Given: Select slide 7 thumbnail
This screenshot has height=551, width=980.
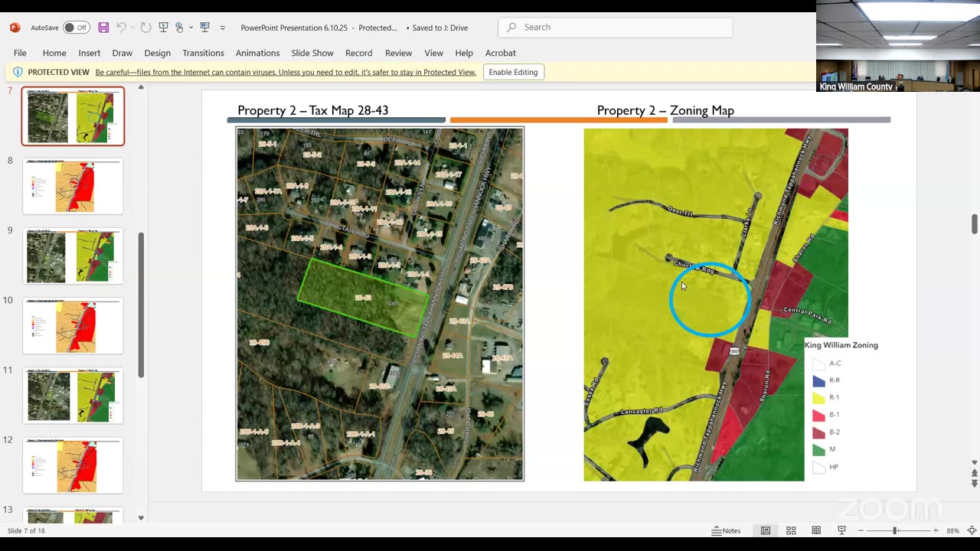Looking at the screenshot, I should (x=73, y=116).
